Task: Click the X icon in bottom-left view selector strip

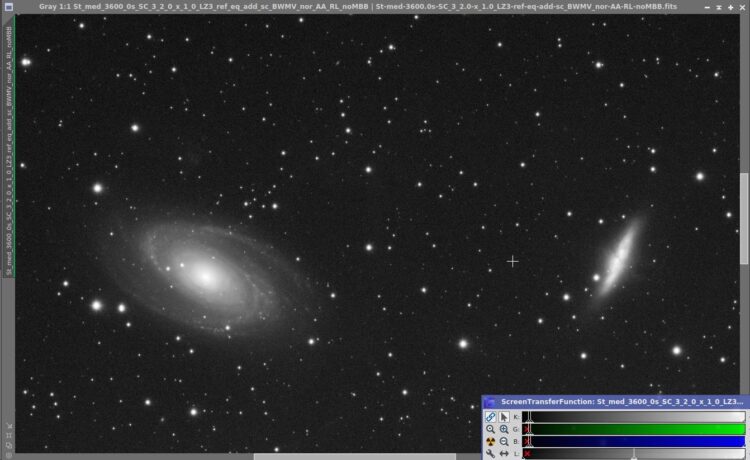Action: point(9,426)
